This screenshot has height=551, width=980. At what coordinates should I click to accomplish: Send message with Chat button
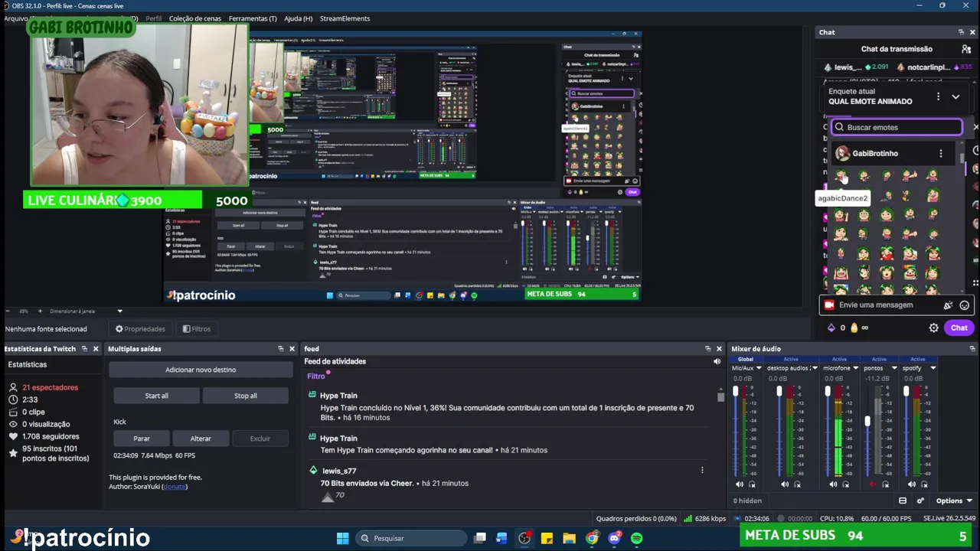[x=959, y=328]
